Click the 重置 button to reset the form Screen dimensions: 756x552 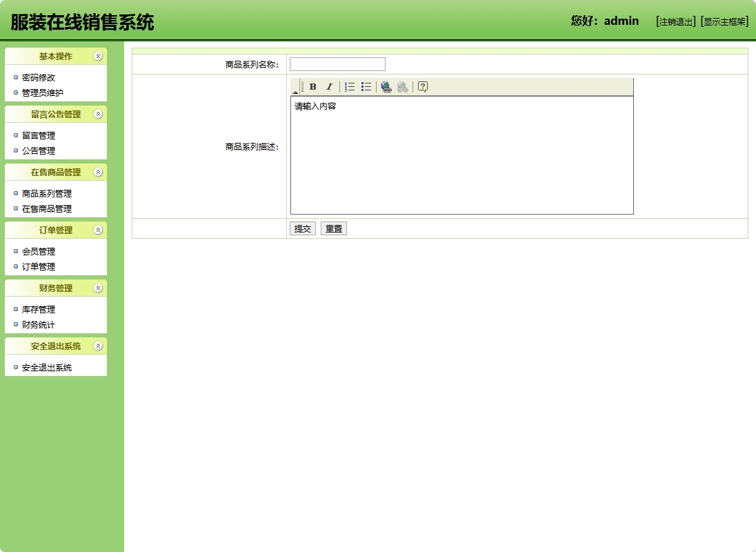click(x=333, y=228)
